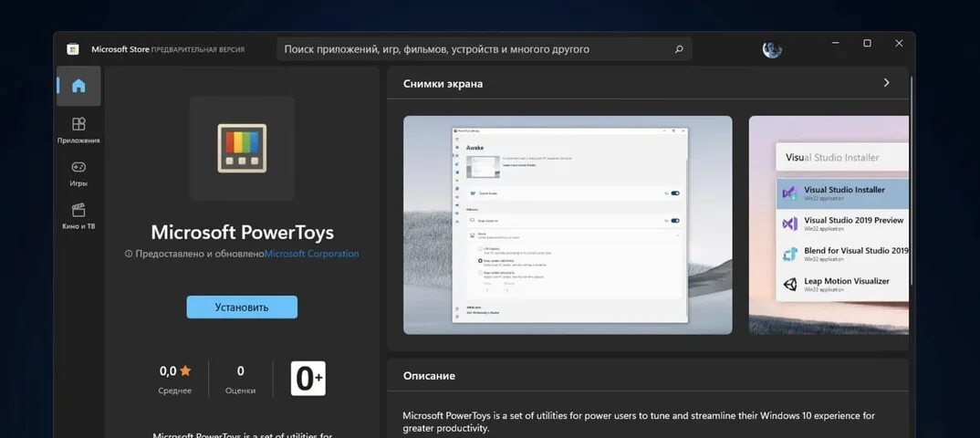Click the search magnifier icon
The width and height of the screenshot is (980, 438).
[679, 49]
